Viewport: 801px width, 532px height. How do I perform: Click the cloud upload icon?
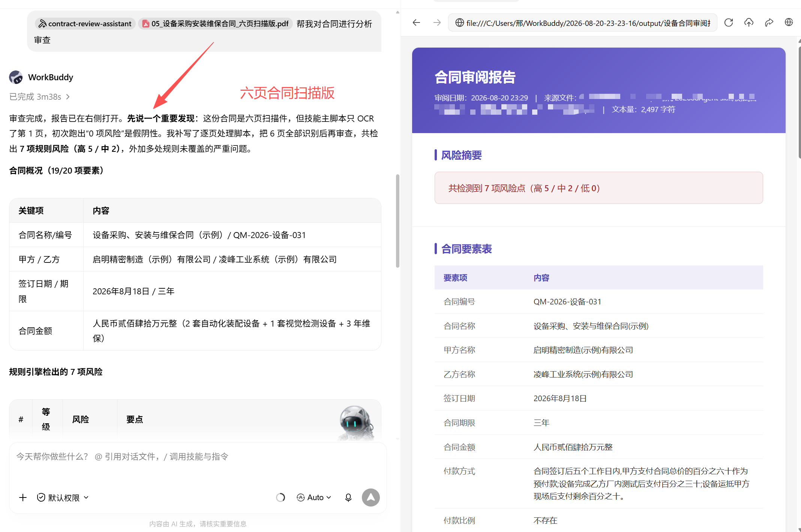pos(749,23)
